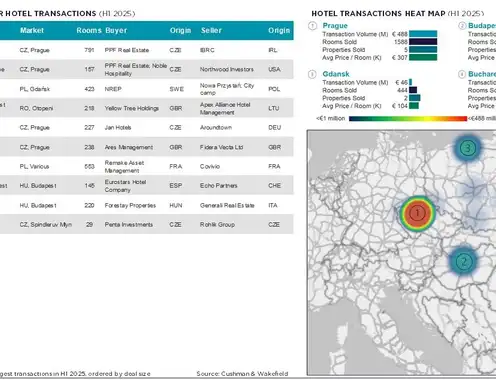The width and height of the screenshot is (496, 380).
Task: Click origin 'CHE' cell
Action: point(275,186)
